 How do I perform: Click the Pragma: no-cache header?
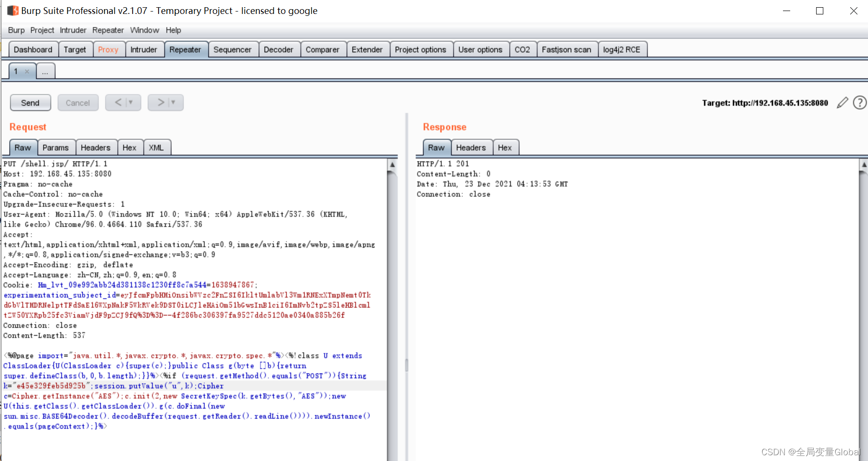pos(38,184)
